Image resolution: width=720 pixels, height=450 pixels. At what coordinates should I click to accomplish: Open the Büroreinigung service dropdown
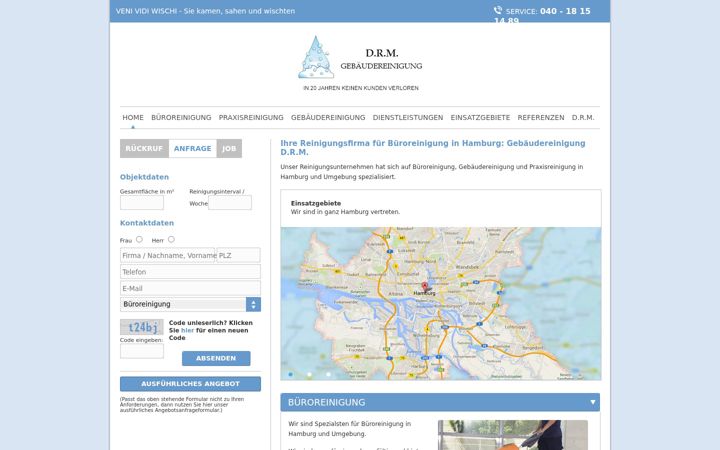pos(190,304)
